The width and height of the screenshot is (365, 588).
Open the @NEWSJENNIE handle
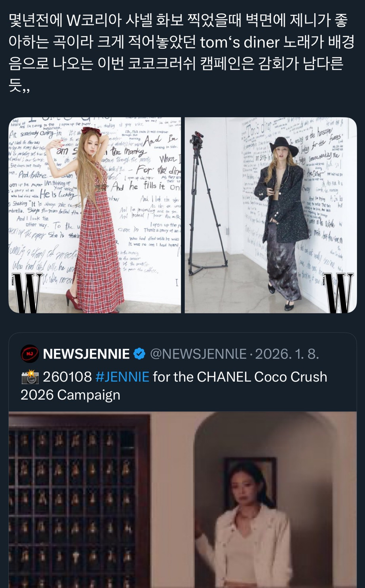tap(198, 354)
